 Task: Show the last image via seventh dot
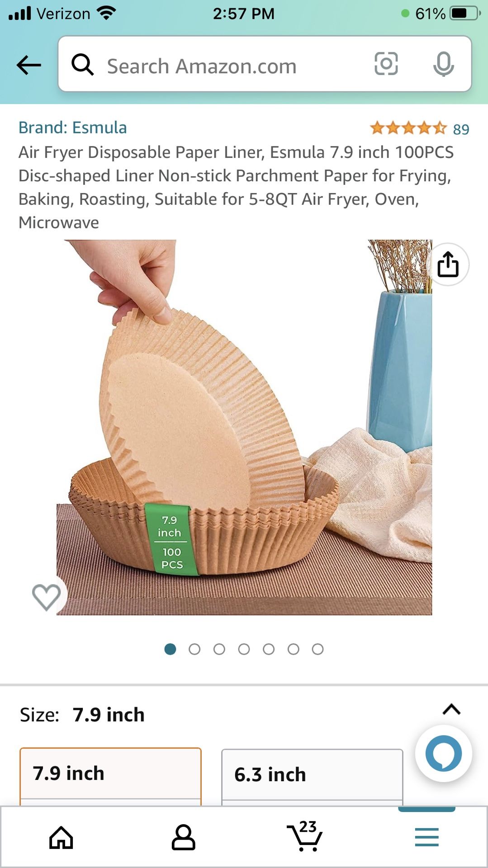click(x=318, y=649)
